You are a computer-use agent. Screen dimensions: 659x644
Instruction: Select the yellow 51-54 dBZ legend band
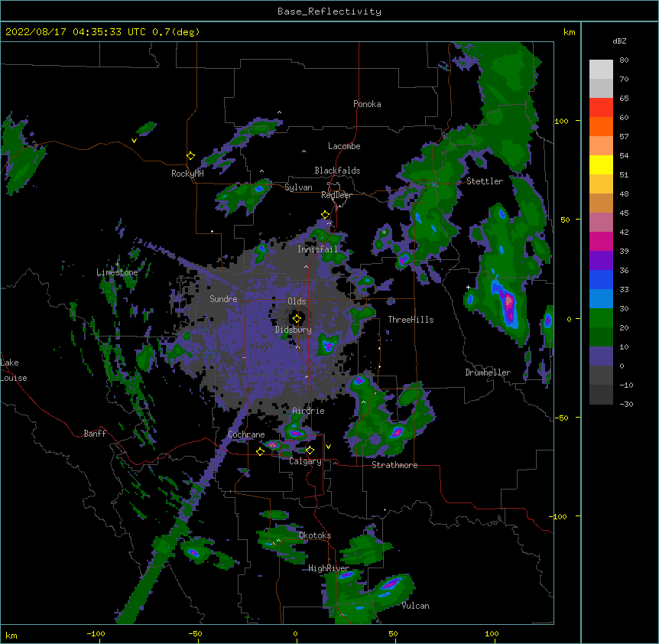coord(601,164)
